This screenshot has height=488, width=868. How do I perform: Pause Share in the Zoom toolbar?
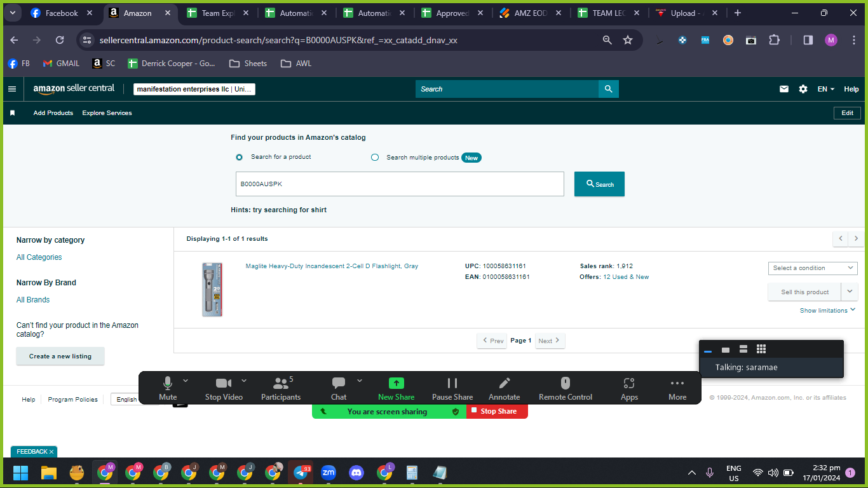click(452, 388)
